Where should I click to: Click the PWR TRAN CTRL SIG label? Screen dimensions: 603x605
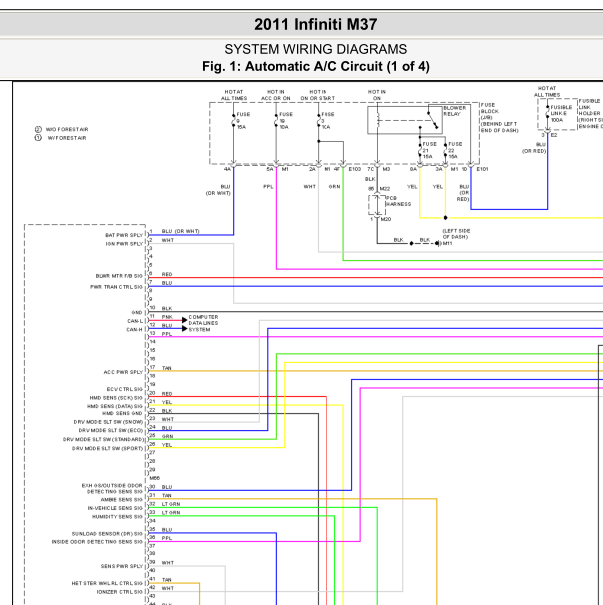[116, 287]
